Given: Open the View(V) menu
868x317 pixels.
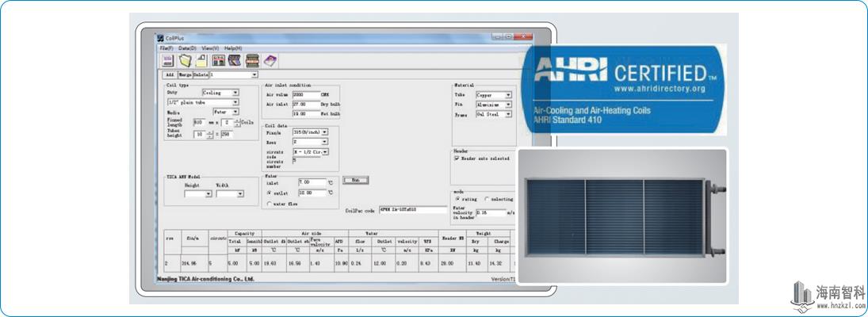Looking at the screenshot, I should pos(210,48).
